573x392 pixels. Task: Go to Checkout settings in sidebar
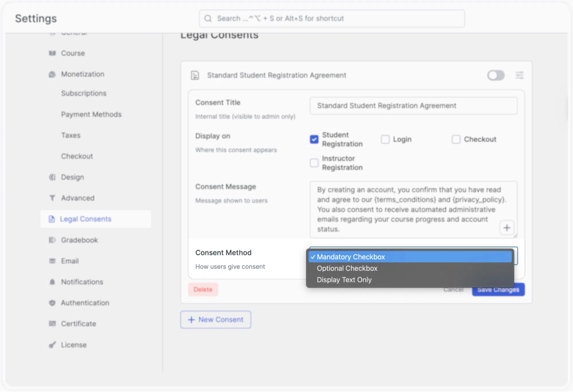(77, 156)
